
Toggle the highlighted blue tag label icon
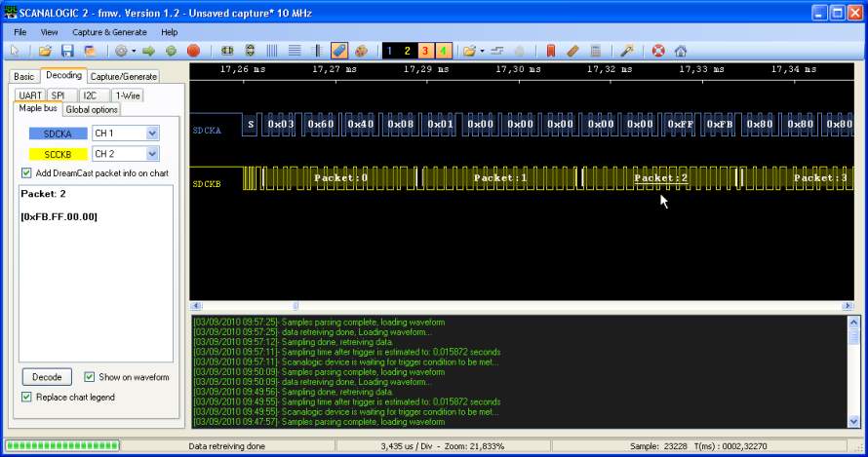[339, 51]
